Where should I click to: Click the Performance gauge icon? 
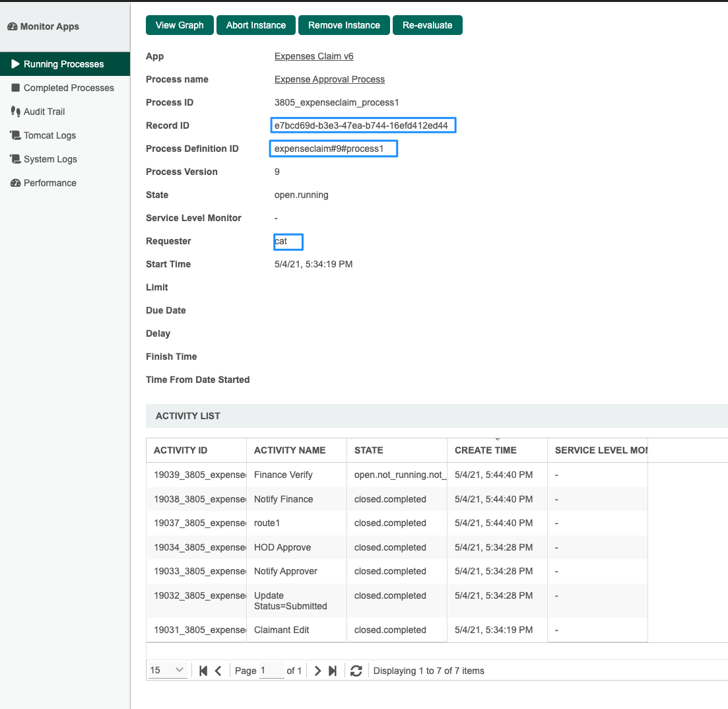(15, 183)
